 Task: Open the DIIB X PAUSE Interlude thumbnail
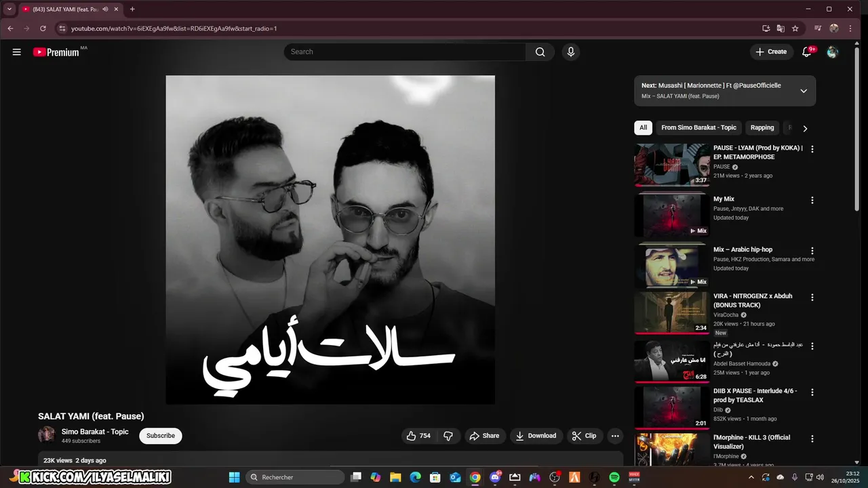click(x=671, y=407)
